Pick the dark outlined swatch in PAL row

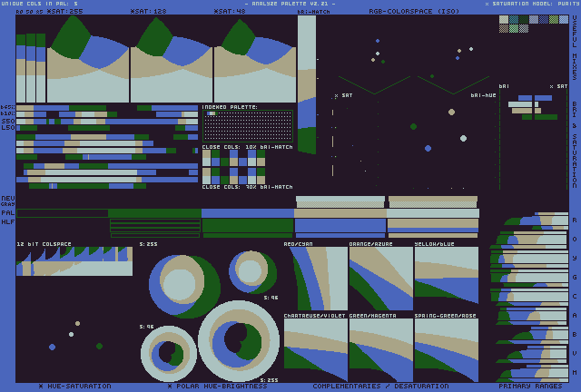click(x=63, y=213)
